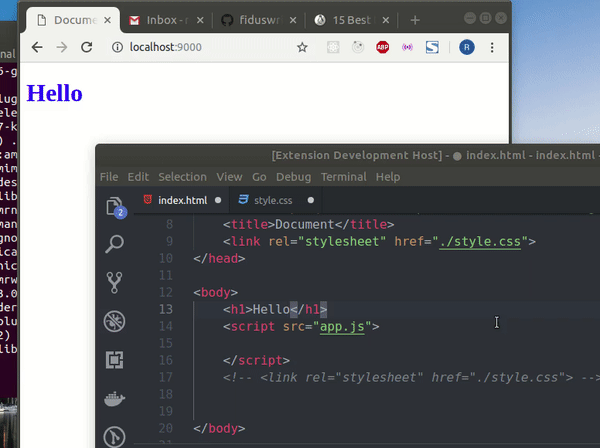Open the circular gray extension icon in Chrome
The width and height of the screenshot is (600, 448).
coord(358,47)
